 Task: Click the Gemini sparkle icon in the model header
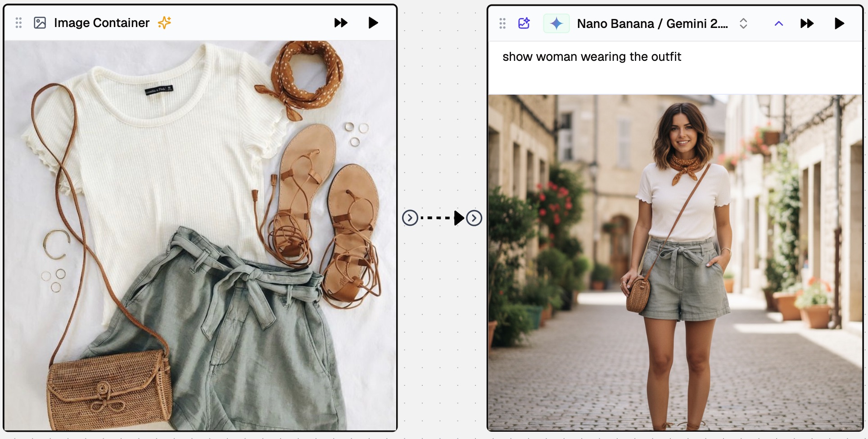pyautogui.click(x=557, y=23)
